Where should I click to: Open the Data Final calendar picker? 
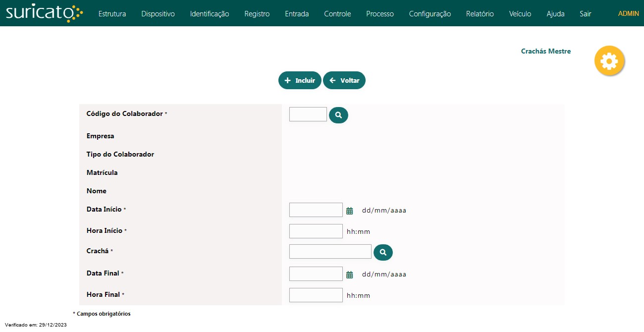point(350,275)
